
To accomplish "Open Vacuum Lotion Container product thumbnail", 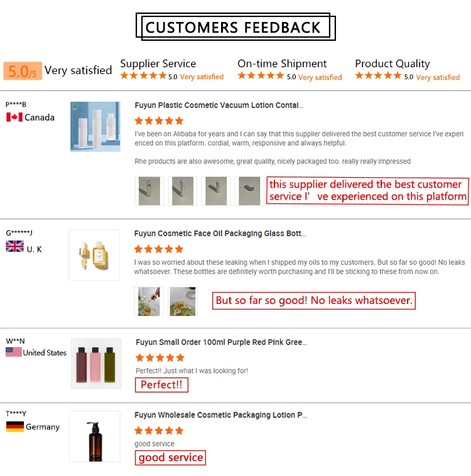I will (95, 126).
